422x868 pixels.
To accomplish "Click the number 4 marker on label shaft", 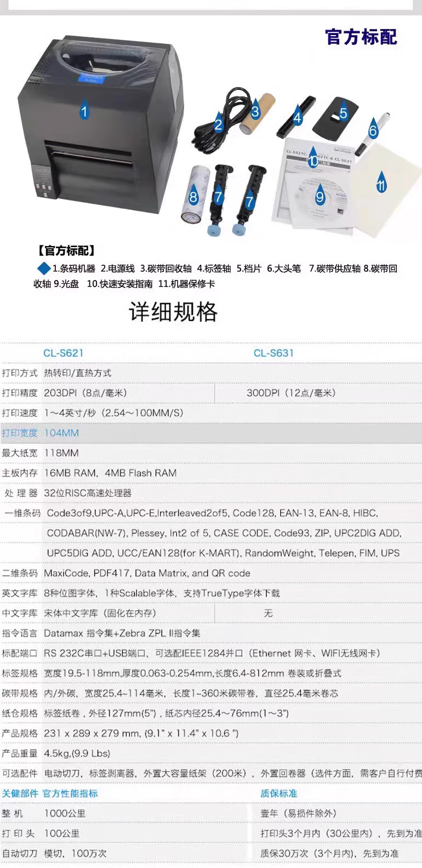I will [298, 115].
